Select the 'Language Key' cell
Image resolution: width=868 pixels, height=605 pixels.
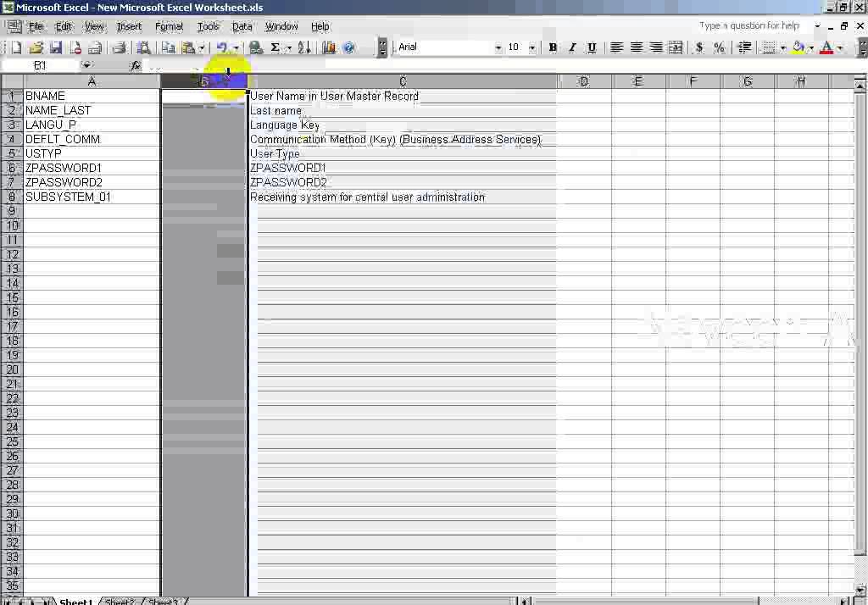(x=403, y=125)
